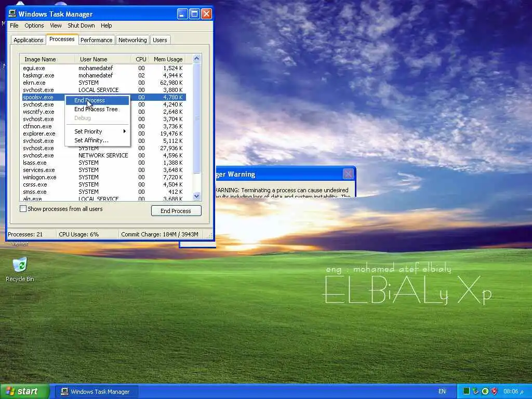Tick Show processes from all users
The height and width of the screenshot is (399, 532).
(23, 209)
